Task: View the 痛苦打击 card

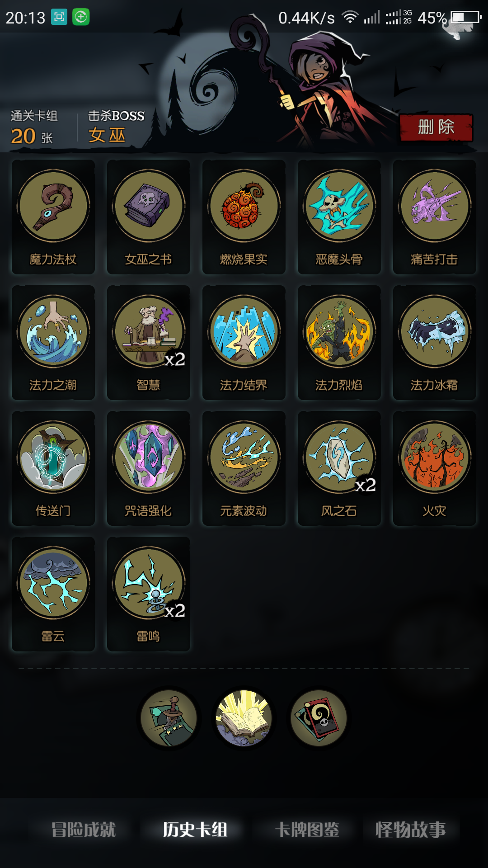Action: pos(435,217)
